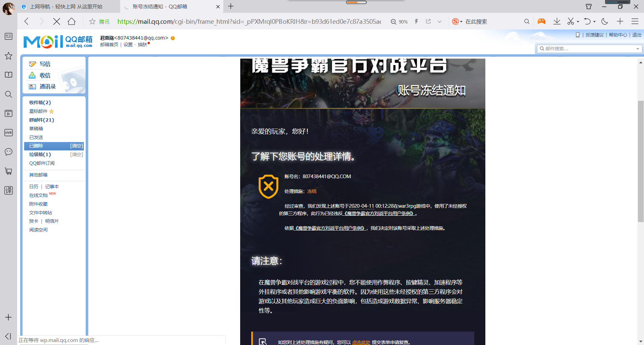Switch to the 上网导航 tab
This screenshot has width=644, height=345.
68,7
